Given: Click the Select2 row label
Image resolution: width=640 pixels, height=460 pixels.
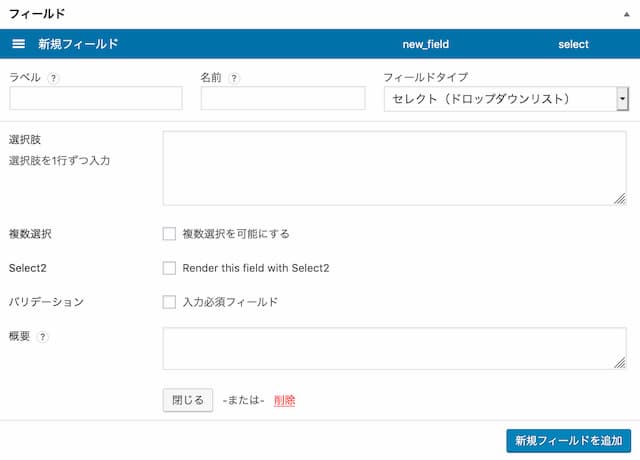Looking at the screenshot, I should [x=28, y=268].
